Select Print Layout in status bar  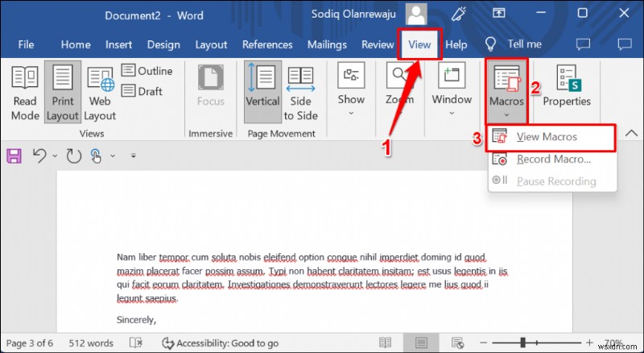(x=421, y=343)
